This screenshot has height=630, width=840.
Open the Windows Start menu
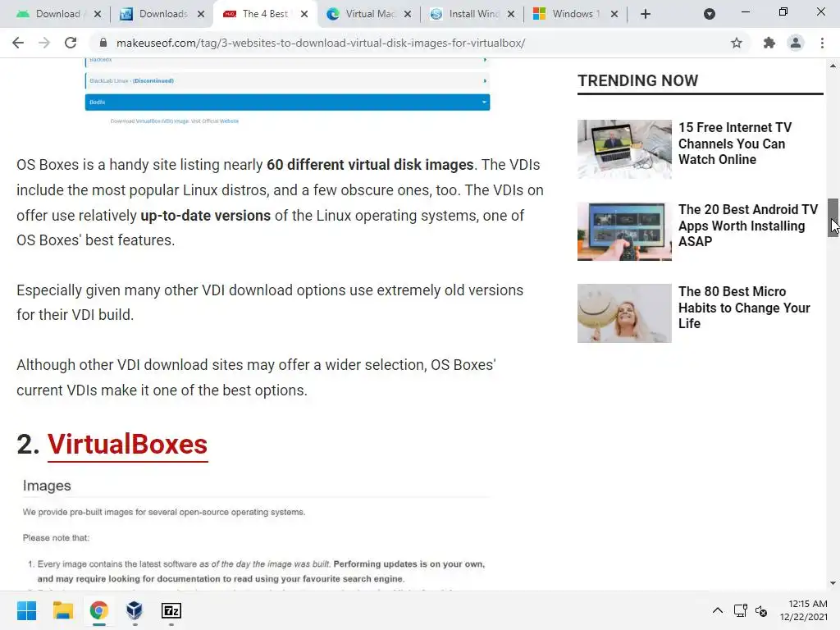point(26,610)
